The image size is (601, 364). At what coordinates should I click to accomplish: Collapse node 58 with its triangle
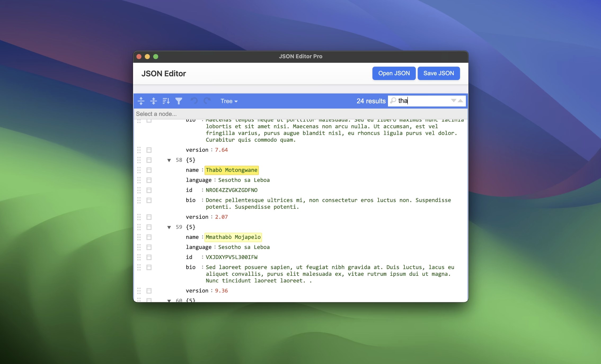pyautogui.click(x=169, y=160)
